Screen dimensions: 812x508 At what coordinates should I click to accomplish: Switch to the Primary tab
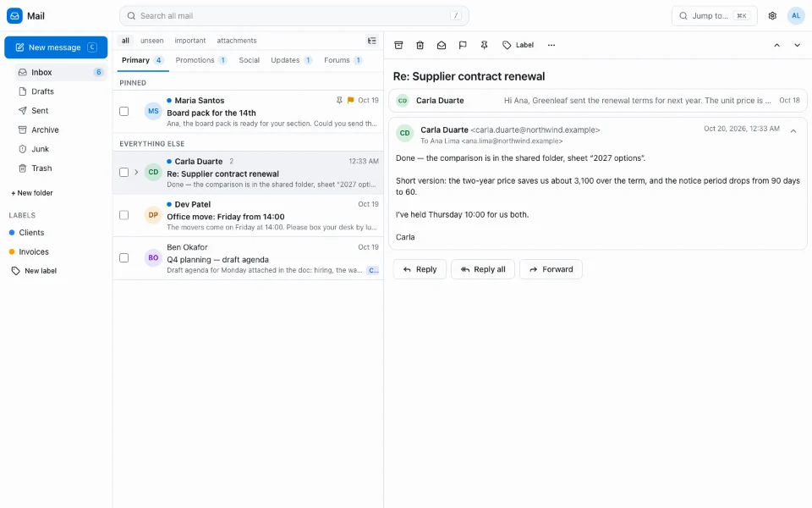pos(142,60)
